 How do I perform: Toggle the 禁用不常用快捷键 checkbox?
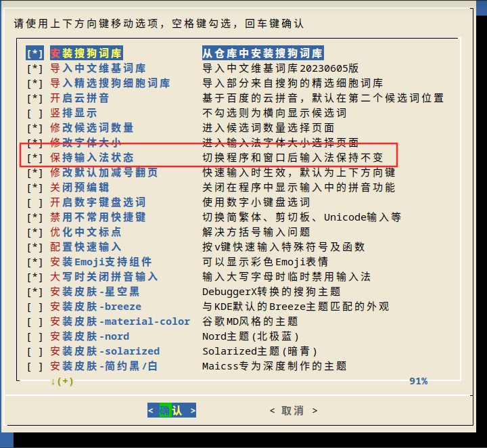point(34,217)
